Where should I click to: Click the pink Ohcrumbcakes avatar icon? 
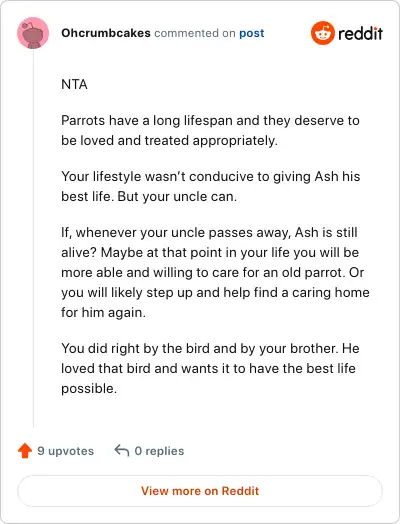[33, 33]
